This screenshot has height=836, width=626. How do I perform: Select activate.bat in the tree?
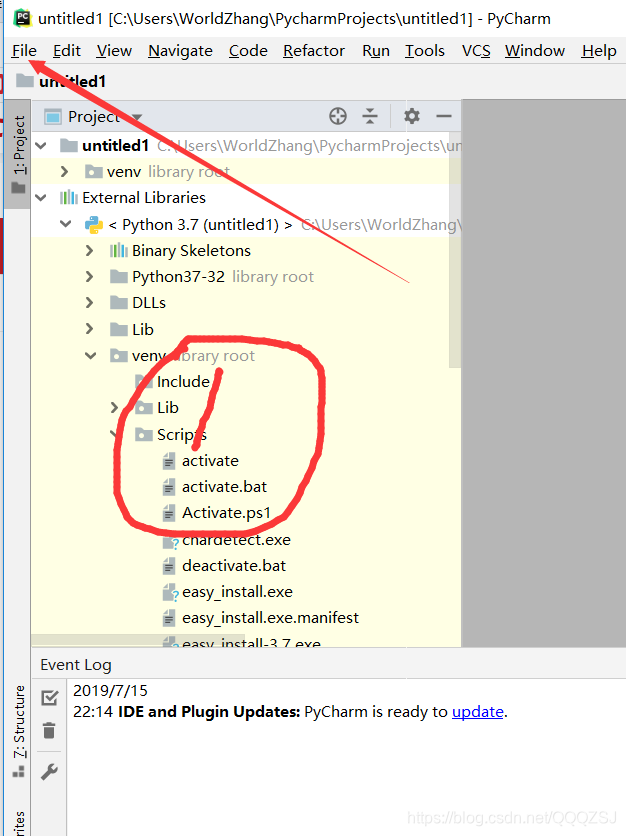click(x=224, y=487)
